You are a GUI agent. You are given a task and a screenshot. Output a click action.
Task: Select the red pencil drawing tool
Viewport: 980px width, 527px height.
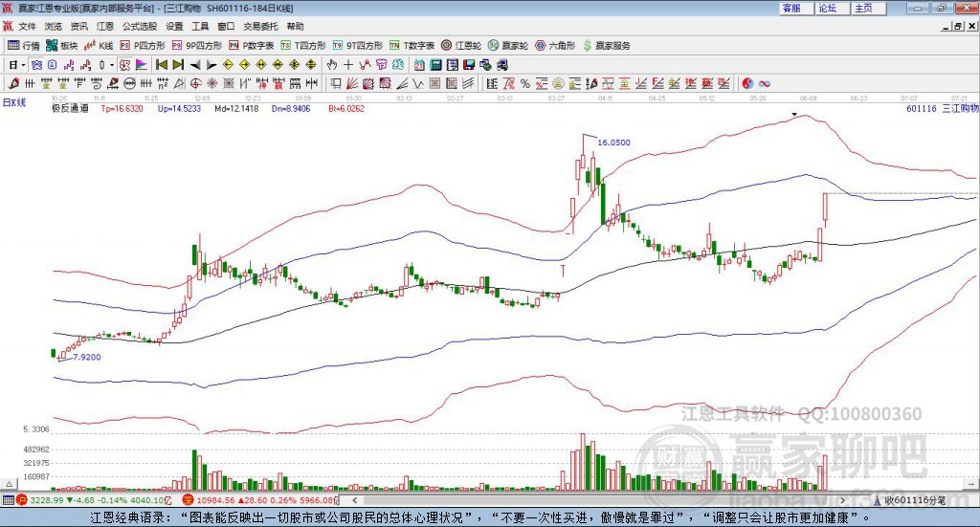coord(13,83)
